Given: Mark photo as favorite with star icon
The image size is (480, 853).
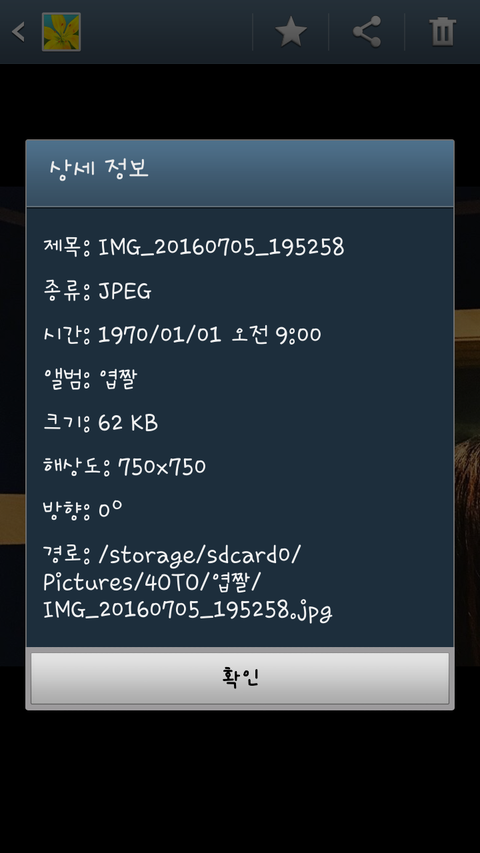Looking at the screenshot, I should (x=291, y=32).
